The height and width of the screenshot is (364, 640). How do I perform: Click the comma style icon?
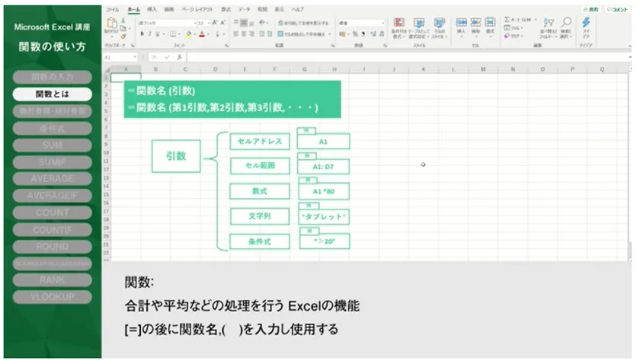363,34
